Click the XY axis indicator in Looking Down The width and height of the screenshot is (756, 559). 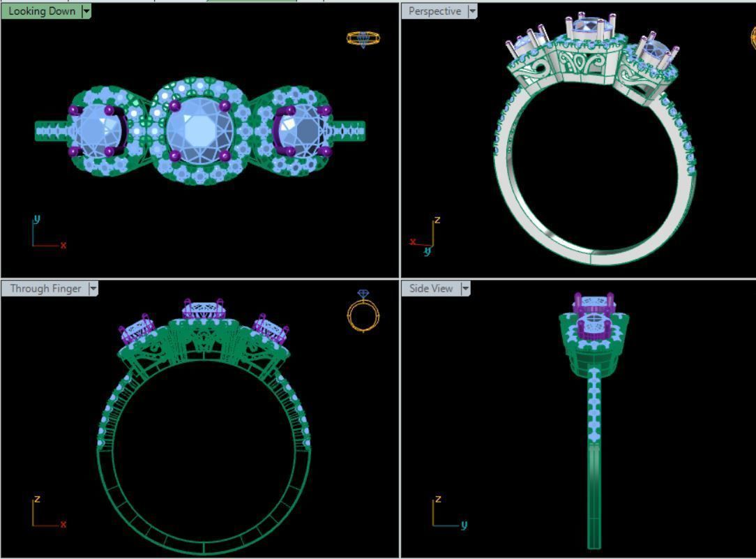tap(48, 232)
